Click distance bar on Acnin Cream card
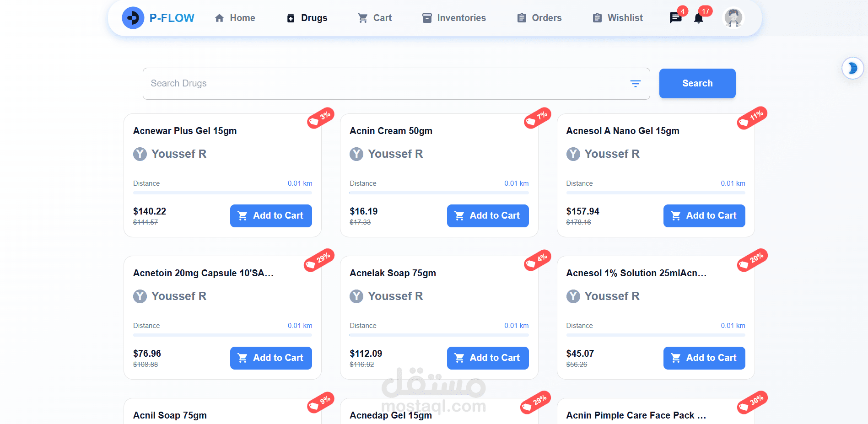 coord(439,193)
